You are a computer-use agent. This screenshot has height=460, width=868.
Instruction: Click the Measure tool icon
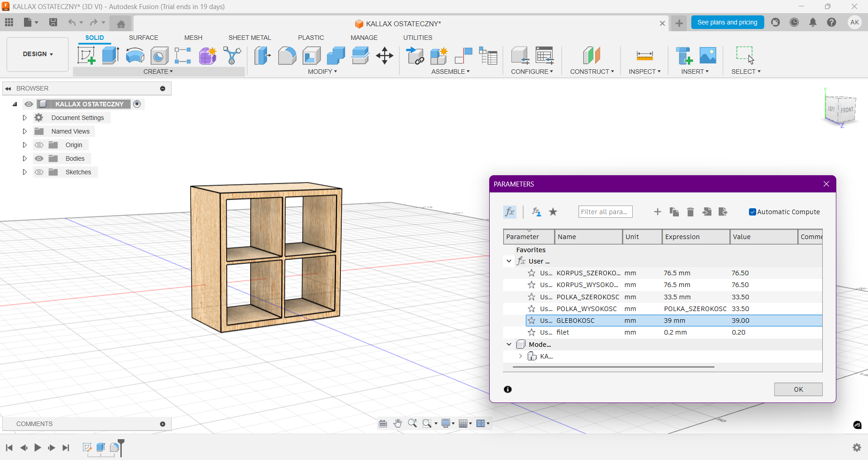click(644, 56)
